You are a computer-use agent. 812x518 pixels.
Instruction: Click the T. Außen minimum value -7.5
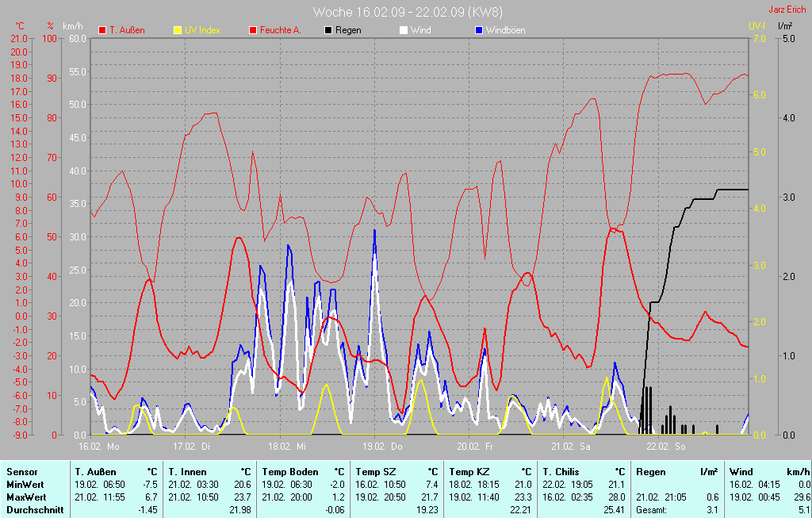[150, 485]
